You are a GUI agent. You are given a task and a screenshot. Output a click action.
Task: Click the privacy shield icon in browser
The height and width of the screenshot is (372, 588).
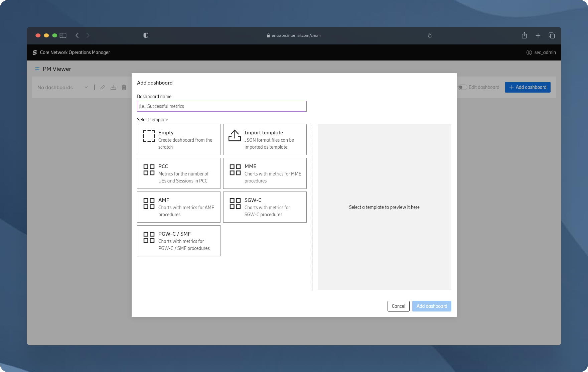click(x=146, y=35)
